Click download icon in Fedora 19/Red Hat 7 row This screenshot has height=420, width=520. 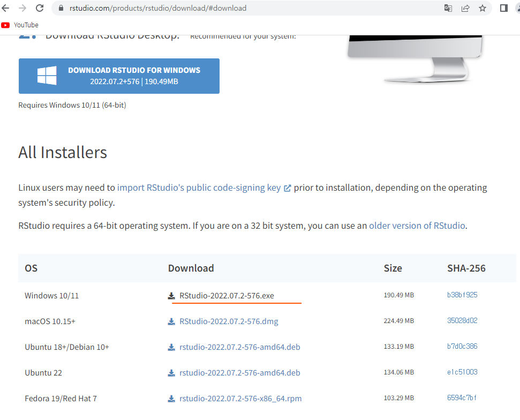point(171,399)
